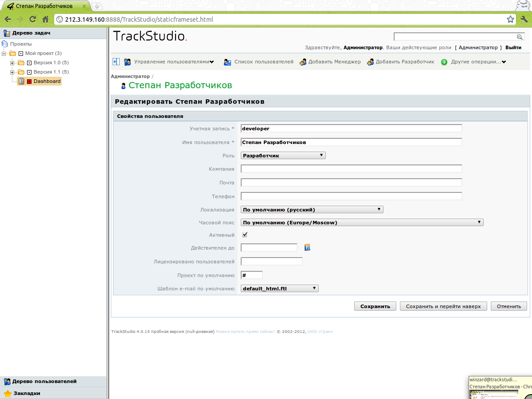Go to the browser home page icon
532x399 pixels.
tap(45, 20)
